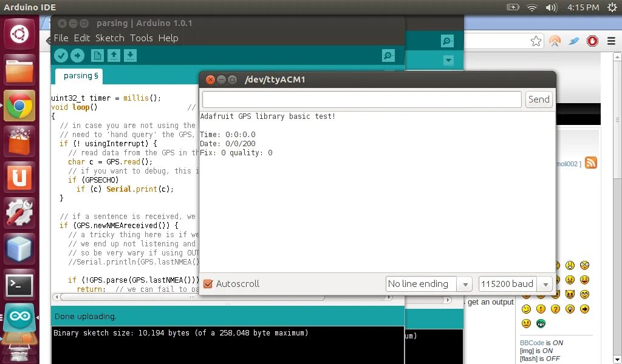Click the orange RSS feed icon on webpage
Image resolution: width=622 pixels, height=364 pixels.
(590, 163)
